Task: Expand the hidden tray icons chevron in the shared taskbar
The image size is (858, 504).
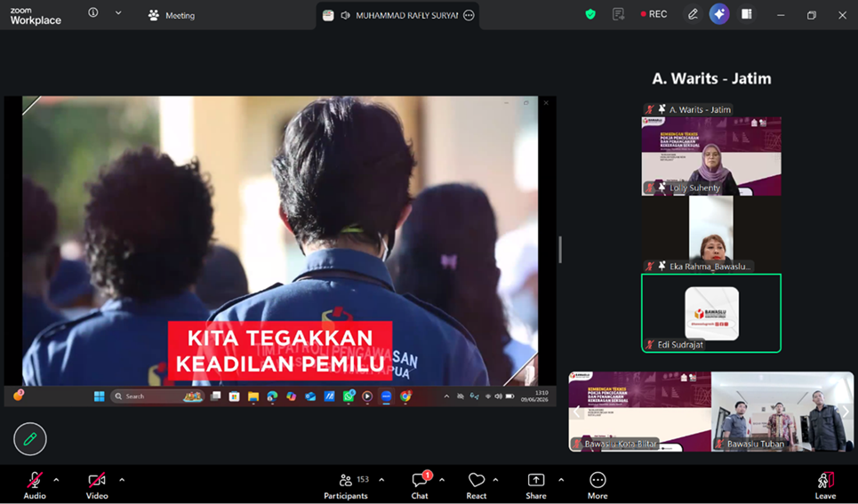Action: point(446,396)
